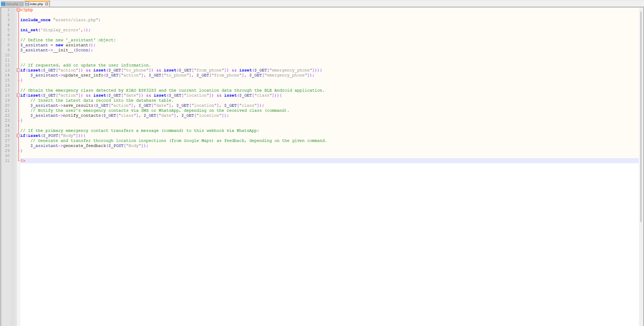Click line number 31 in the margin

click(x=7, y=161)
